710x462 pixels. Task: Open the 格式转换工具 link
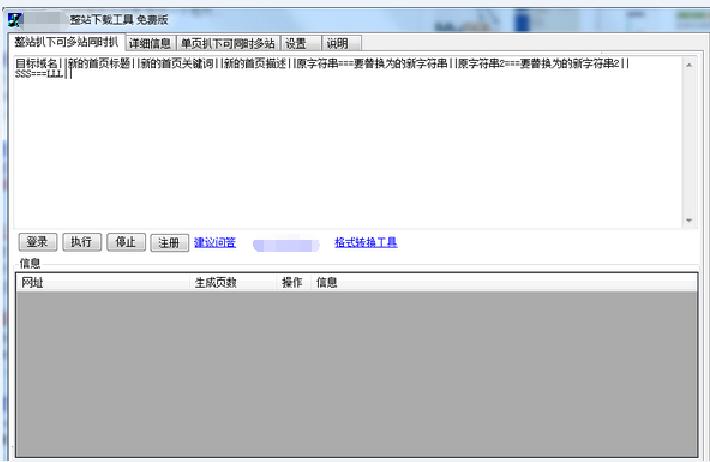tap(365, 242)
